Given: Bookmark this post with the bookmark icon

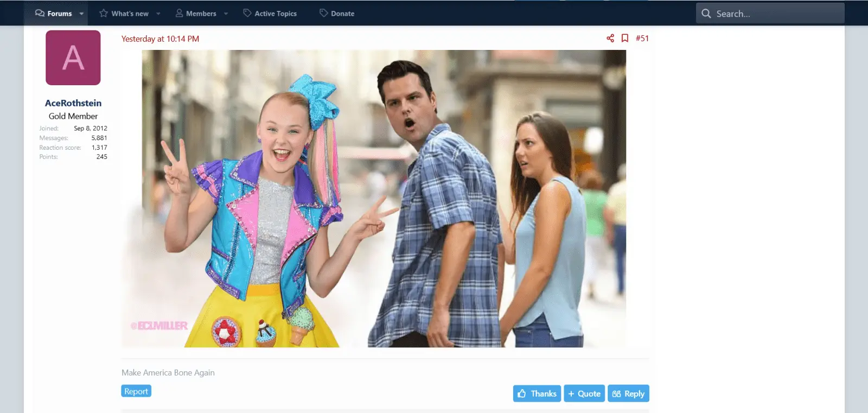Looking at the screenshot, I should [625, 38].
